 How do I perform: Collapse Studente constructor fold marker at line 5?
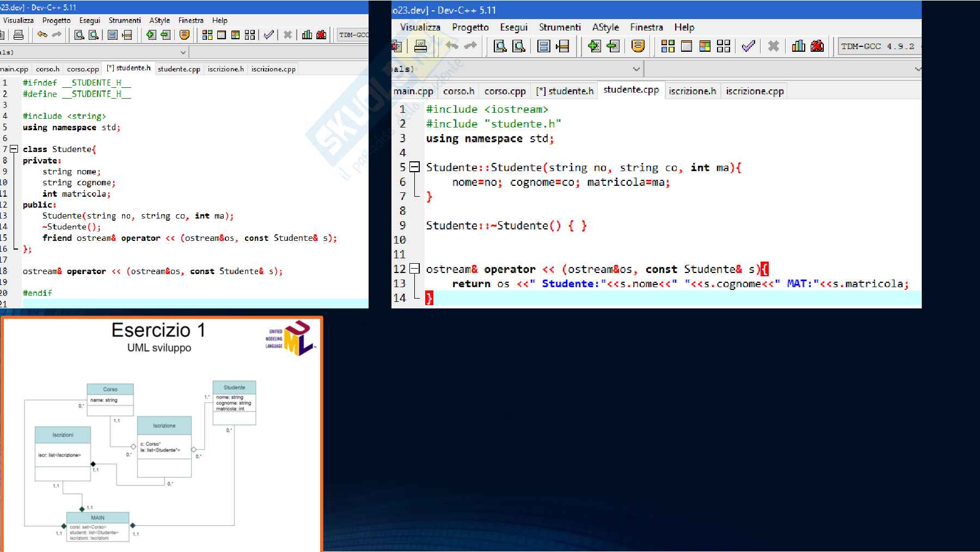tap(415, 167)
